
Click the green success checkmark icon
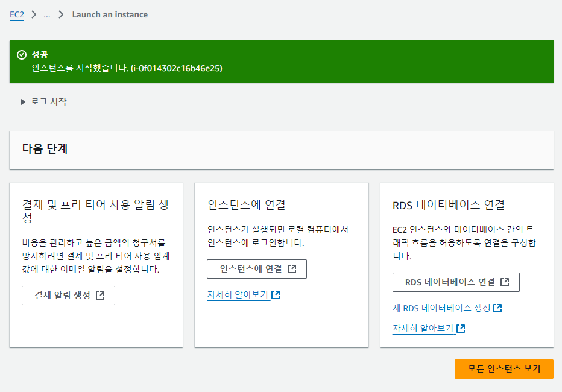[22, 55]
